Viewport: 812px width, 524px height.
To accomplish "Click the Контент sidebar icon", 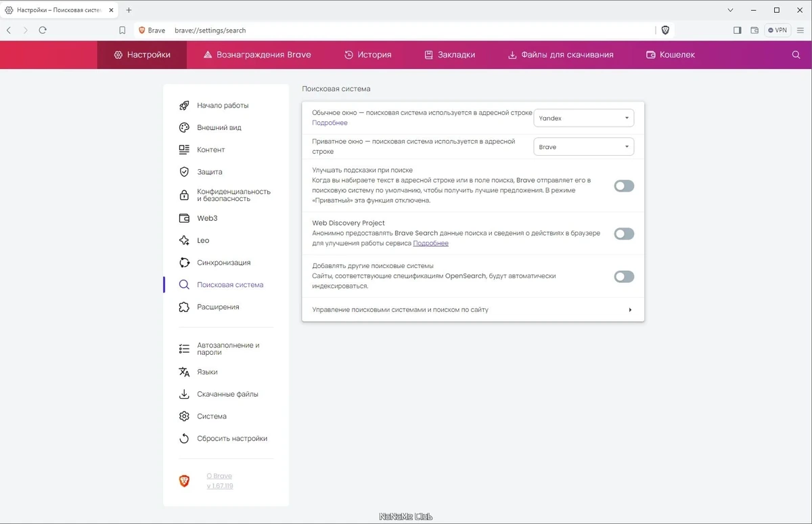I will (184, 150).
